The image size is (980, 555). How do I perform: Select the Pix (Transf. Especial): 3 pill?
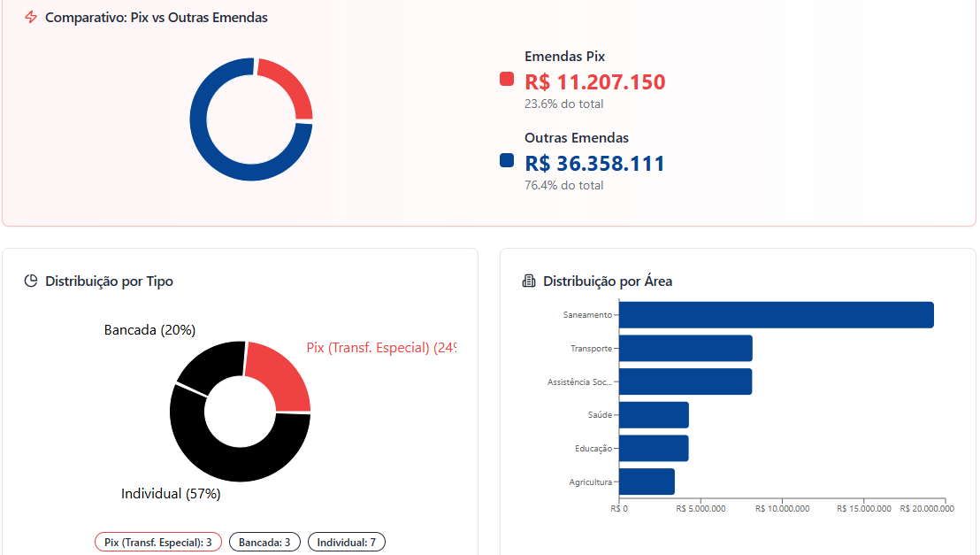158,542
